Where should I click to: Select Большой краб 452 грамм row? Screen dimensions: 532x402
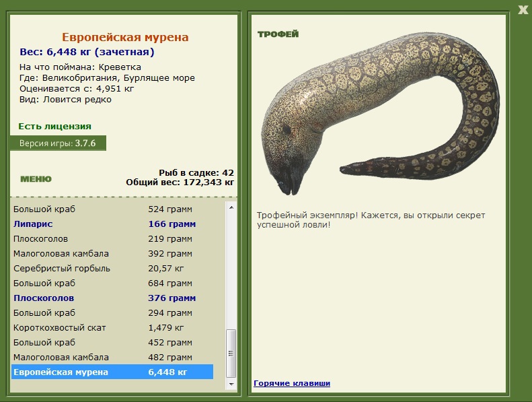[x=112, y=342]
